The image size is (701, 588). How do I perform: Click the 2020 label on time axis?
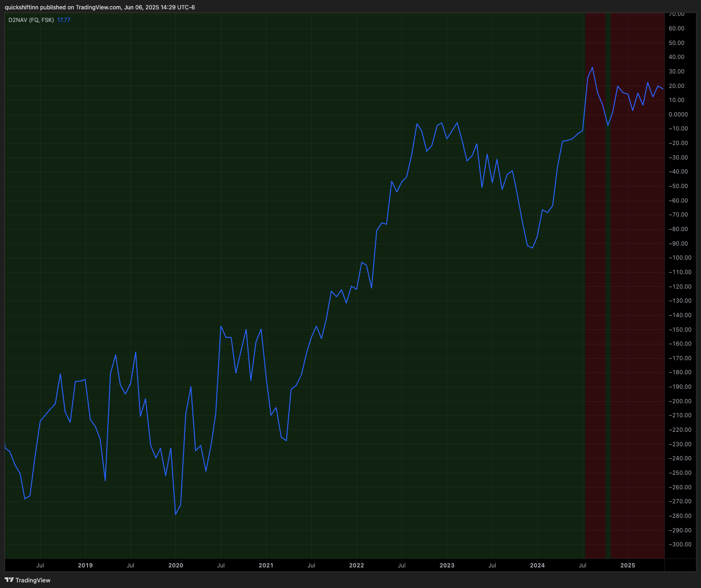175,565
